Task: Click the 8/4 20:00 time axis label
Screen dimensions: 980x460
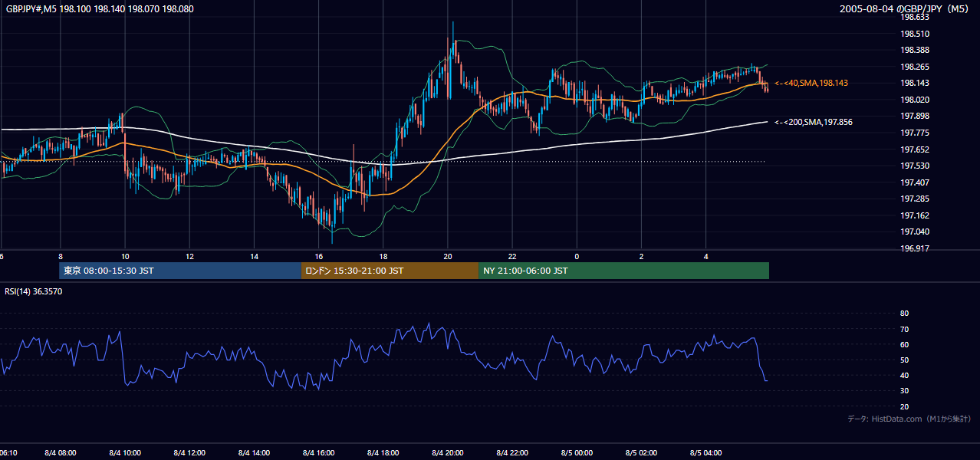Action: pyautogui.click(x=448, y=453)
